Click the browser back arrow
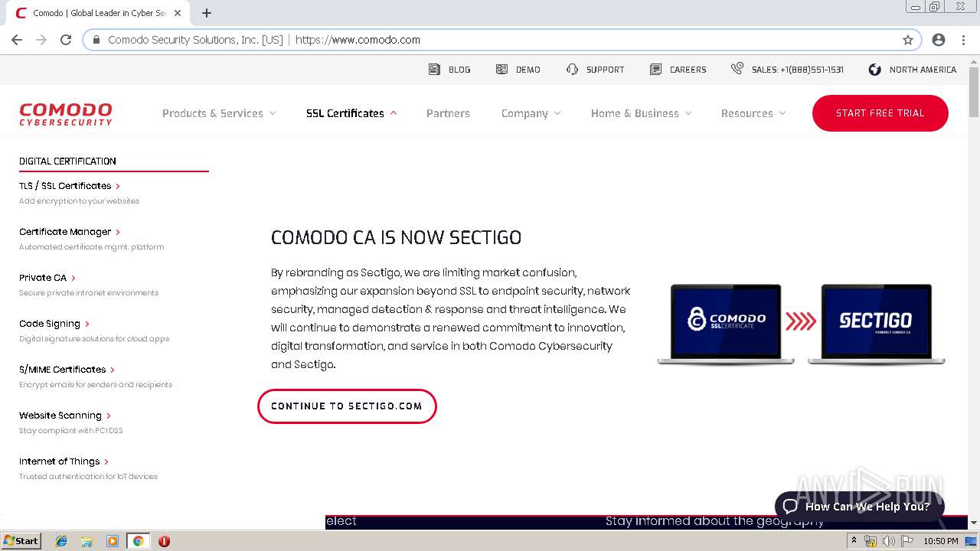The height and width of the screenshot is (551, 980). pyautogui.click(x=17, y=40)
